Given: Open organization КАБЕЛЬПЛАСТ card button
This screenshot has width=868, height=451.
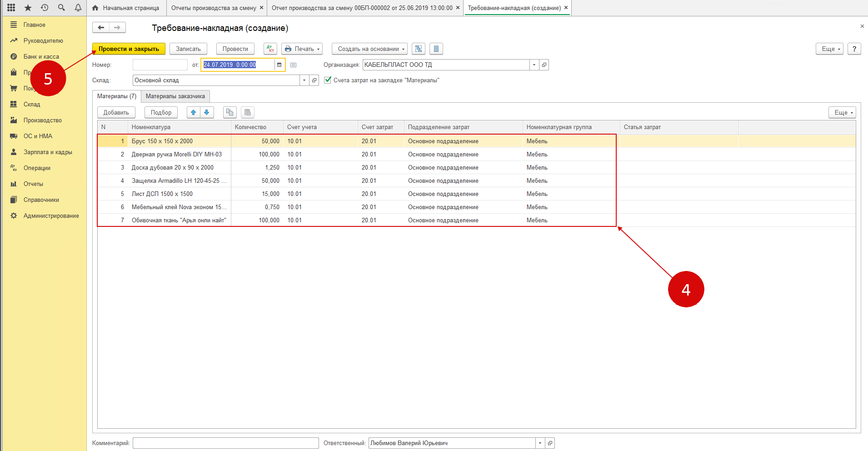Looking at the screenshot, I should click(544, 65).
